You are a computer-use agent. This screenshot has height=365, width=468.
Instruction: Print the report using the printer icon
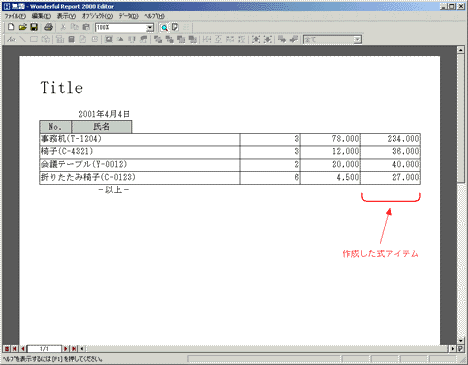pos(48,27)
